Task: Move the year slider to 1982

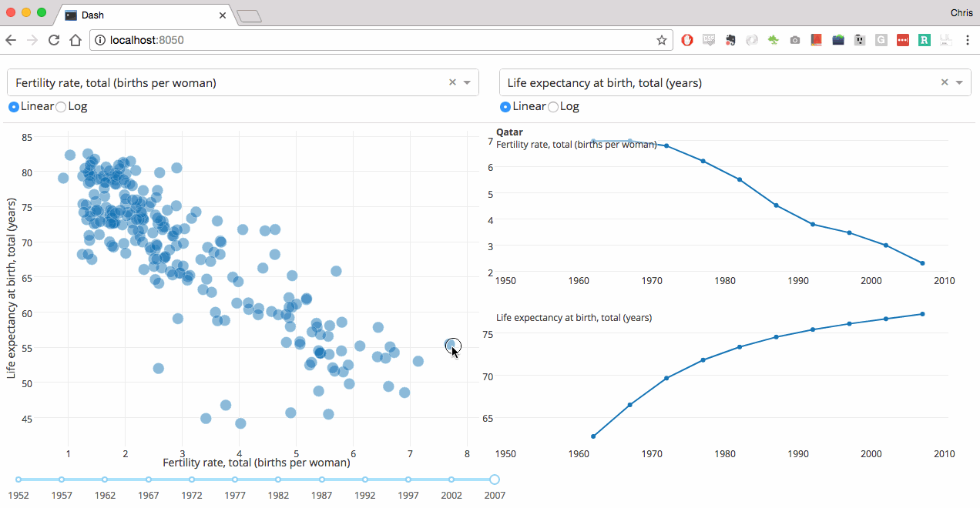Action: pos(278,479)
